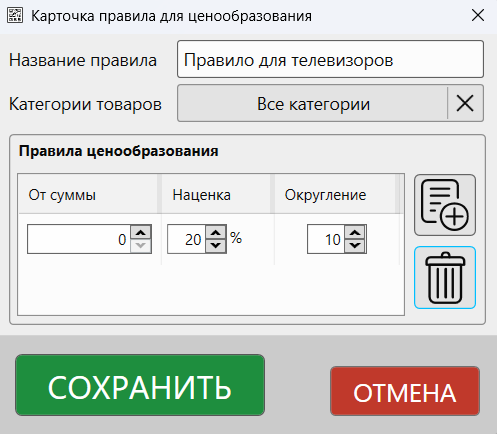Screen dimensions: 497x434
Task: Click the 'Название правила' label
Action: 83,60
